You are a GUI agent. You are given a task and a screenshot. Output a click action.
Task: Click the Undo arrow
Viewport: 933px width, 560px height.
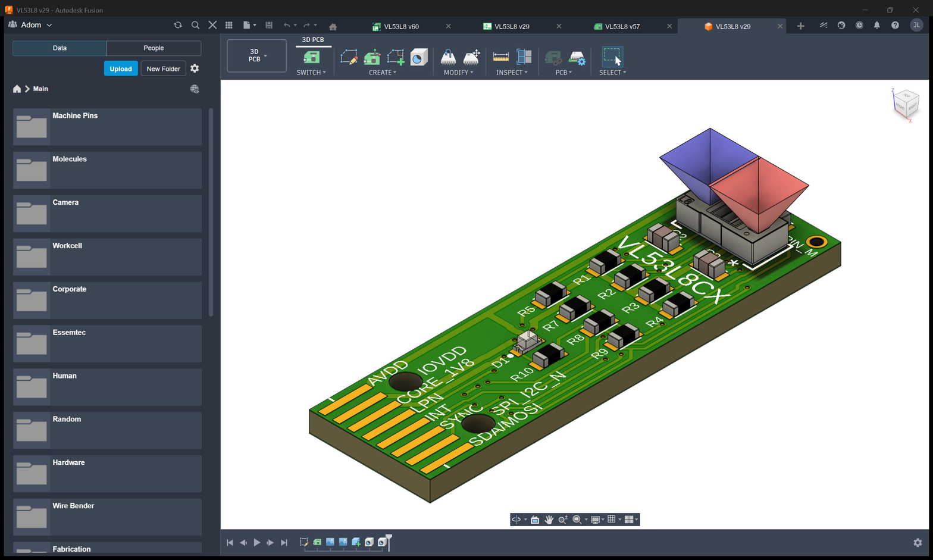[x=287, y=25]
